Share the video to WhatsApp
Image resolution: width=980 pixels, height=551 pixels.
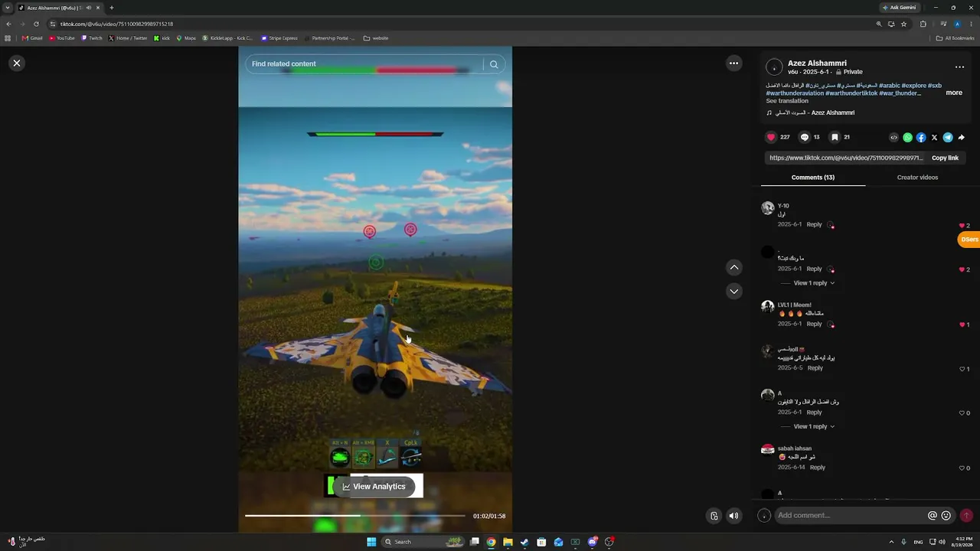point(907,138)
